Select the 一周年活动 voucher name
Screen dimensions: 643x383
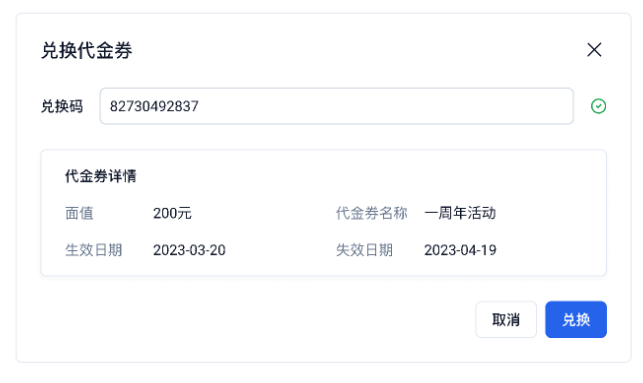[460, 213]
